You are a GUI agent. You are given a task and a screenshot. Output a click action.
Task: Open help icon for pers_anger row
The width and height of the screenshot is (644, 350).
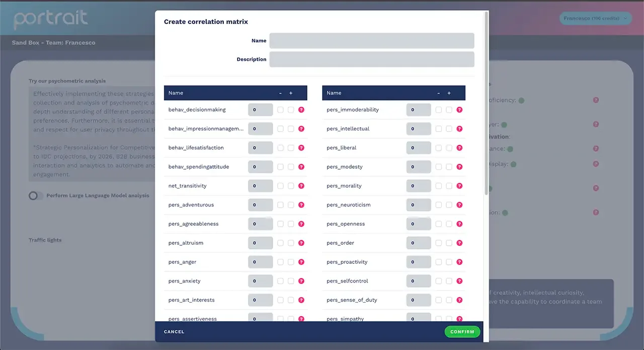coord(301,262)
